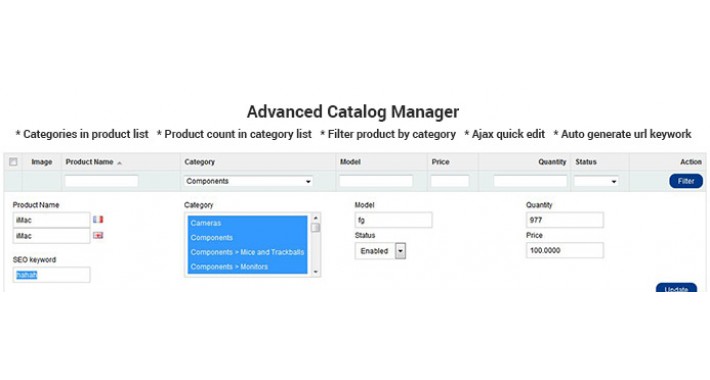Click the Action column header
The width and height of the screenshot is (710, 380).
(x=691, y=162)
